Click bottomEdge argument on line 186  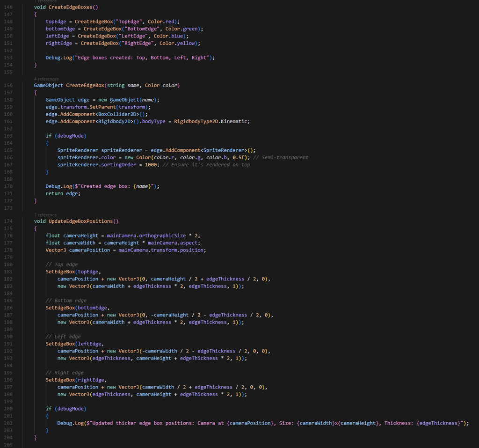[92, 308]
